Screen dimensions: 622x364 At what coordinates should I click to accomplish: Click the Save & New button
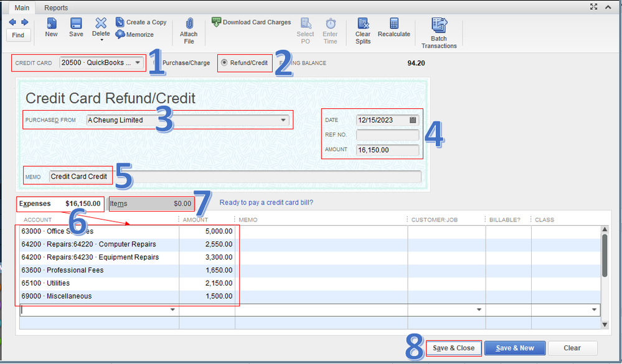[x=515, y=348]
